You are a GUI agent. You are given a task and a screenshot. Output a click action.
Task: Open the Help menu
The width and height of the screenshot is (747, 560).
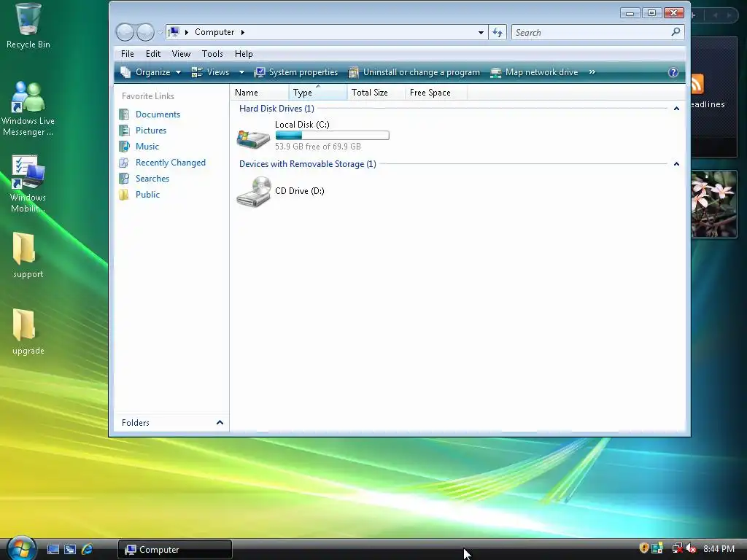tap(244, 54)
